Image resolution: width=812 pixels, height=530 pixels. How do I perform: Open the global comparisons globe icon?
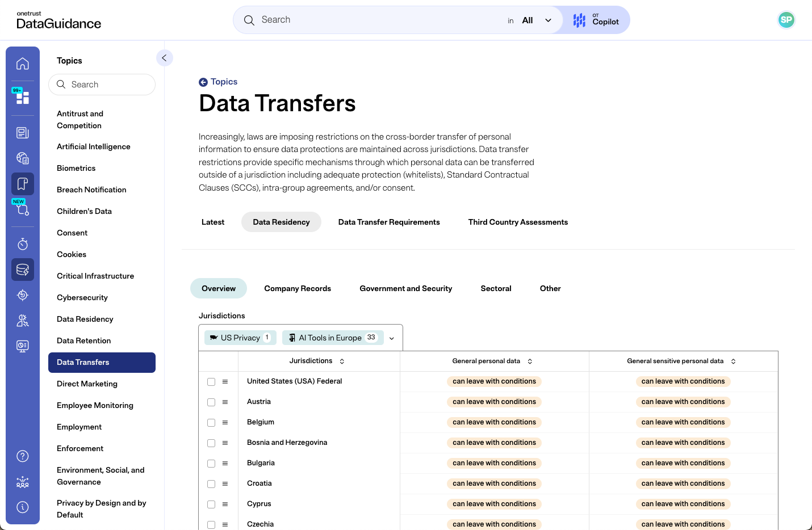(x=23, y=158)
